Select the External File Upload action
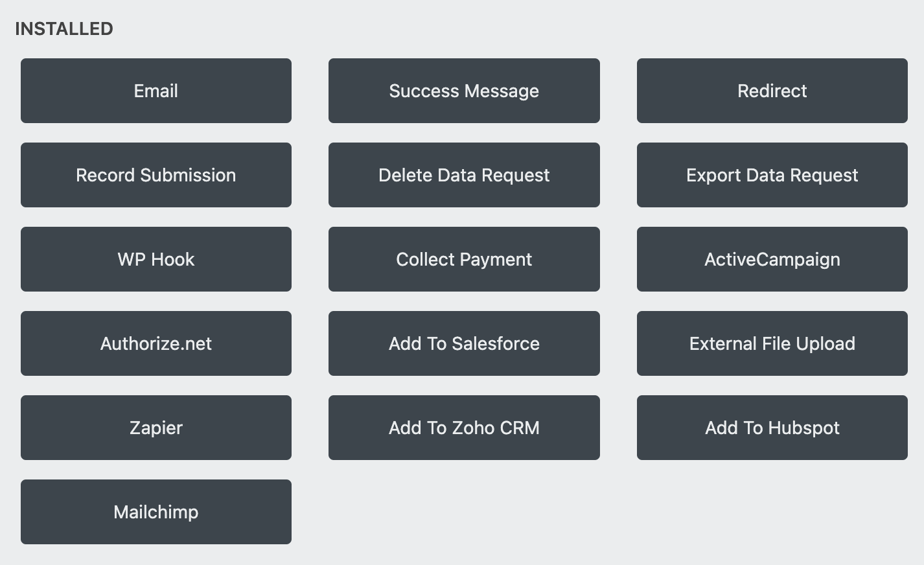Viewport: 924px width, 565px height. click(771, 343)
